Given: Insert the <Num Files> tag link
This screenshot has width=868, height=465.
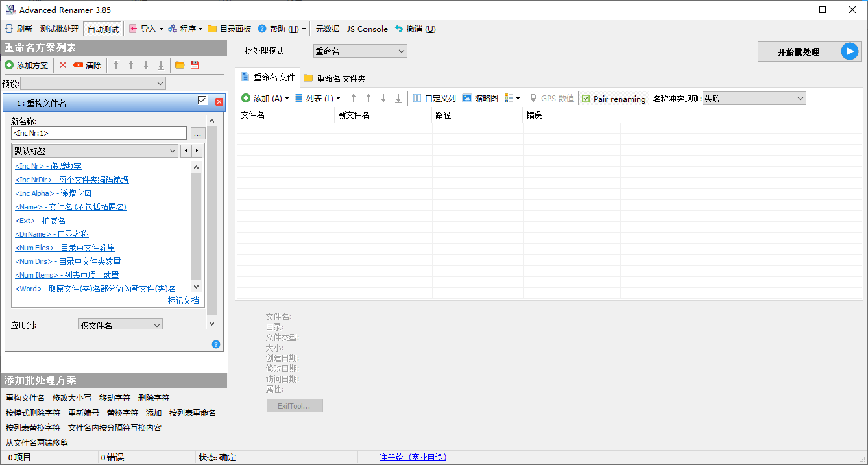Looking at the screenshot, I should click(66, 248).
